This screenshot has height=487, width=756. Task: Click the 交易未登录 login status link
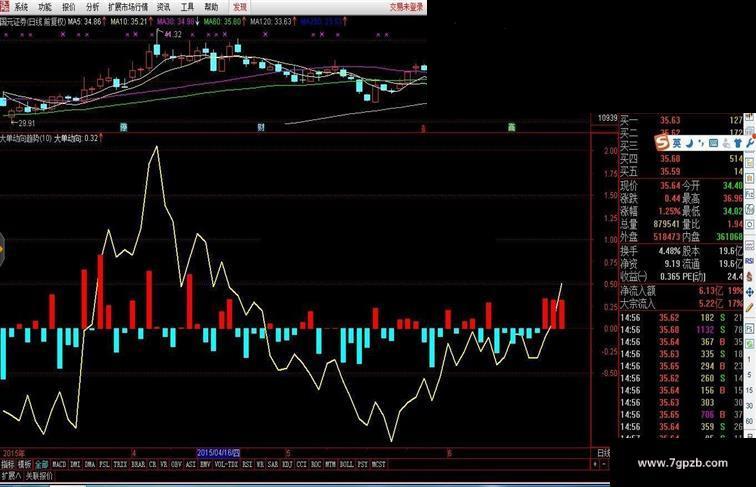tap(406, 7)
